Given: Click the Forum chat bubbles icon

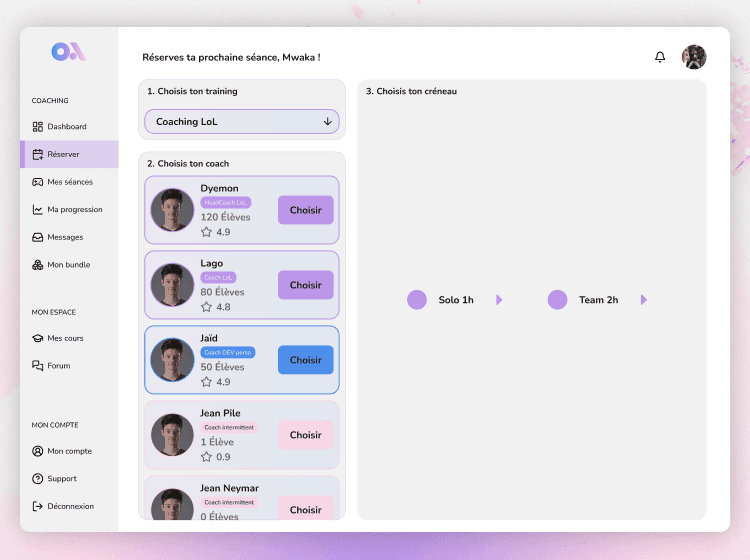Looking at the screenshot, I should pos(38,366).
